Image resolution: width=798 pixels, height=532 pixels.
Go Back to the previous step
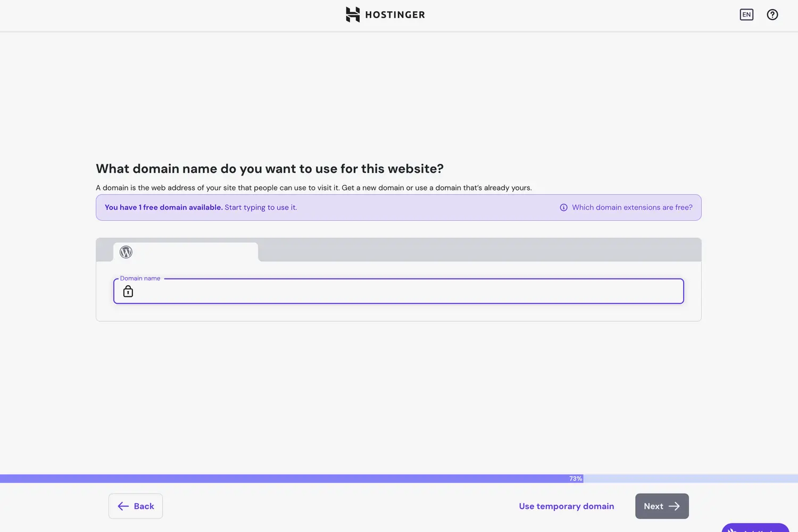[x=136, y=506]
